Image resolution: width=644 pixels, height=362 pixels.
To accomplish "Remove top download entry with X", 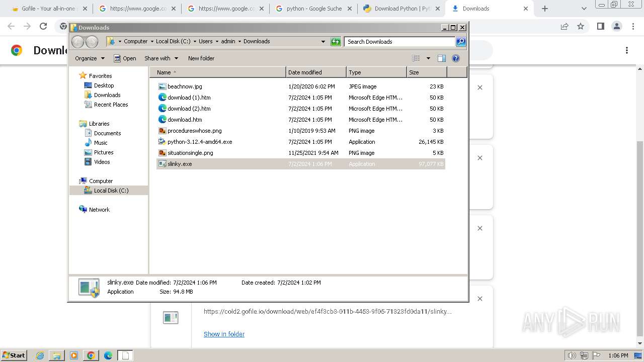I will click(480, 87).
